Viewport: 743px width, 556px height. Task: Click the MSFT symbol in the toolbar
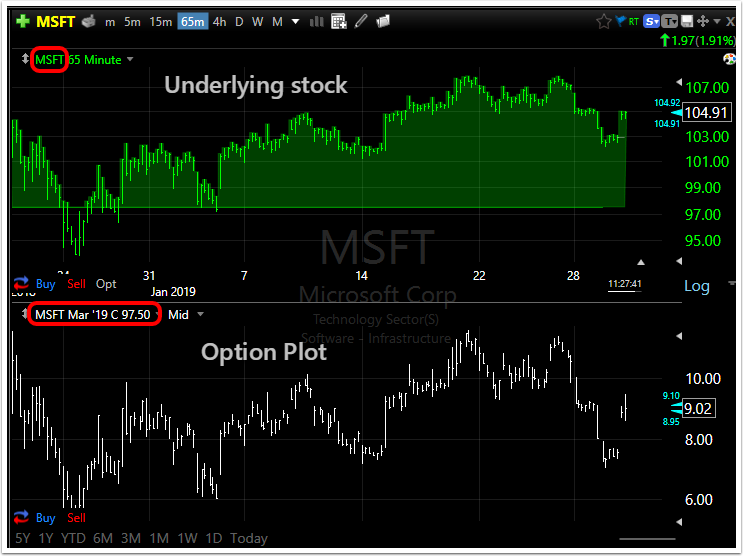pos(55,22)
